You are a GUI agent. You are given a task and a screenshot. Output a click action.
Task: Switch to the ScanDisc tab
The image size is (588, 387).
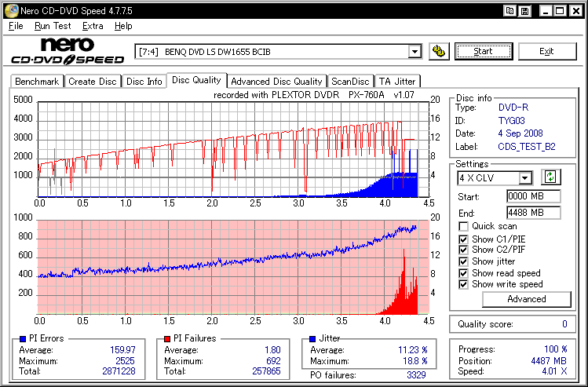[349, 81]
